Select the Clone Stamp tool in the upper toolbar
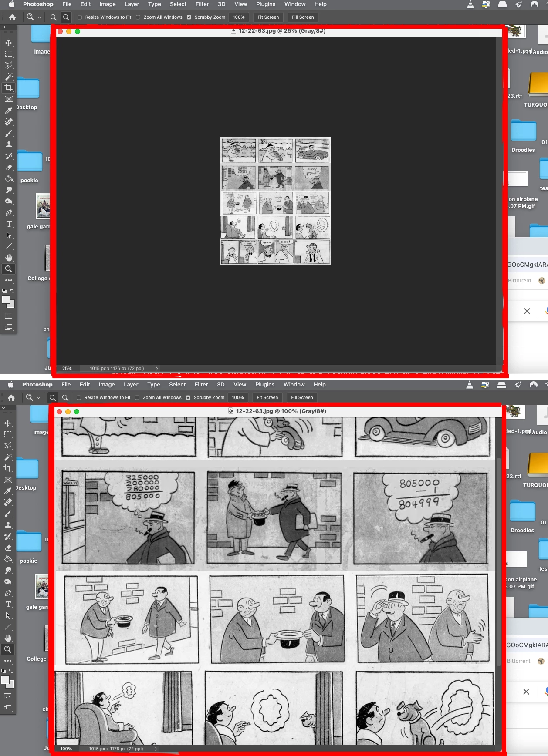 (9, 144)
